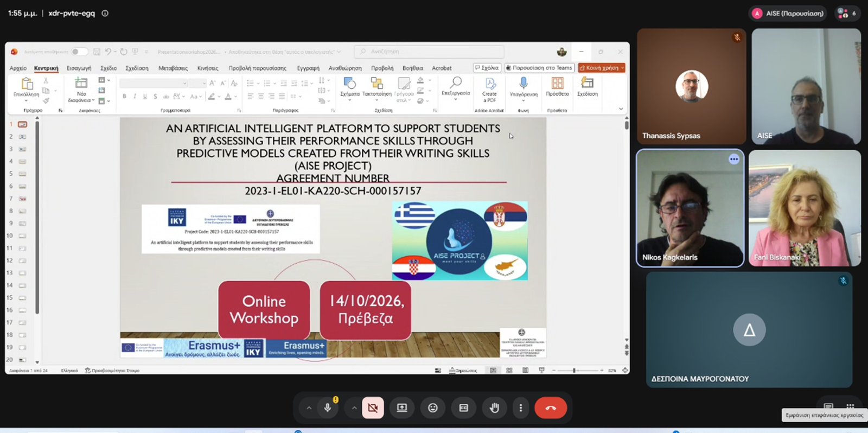Leave the call with red hang-up button

click(551, 408)
